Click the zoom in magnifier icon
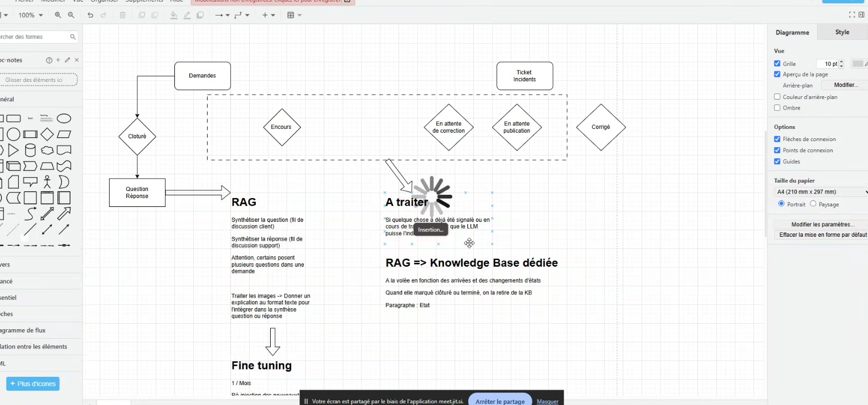This screenshot has height=405, width=868. pos(58,15)
